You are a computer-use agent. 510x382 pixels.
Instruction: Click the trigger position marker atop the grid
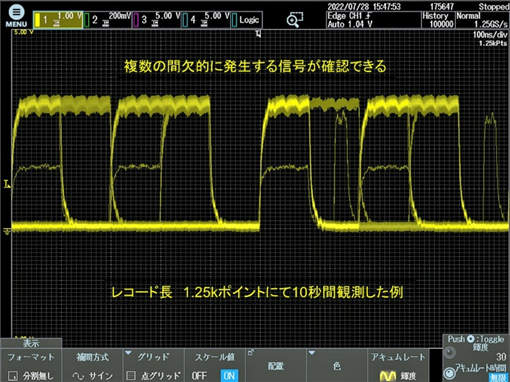(258, 34)
